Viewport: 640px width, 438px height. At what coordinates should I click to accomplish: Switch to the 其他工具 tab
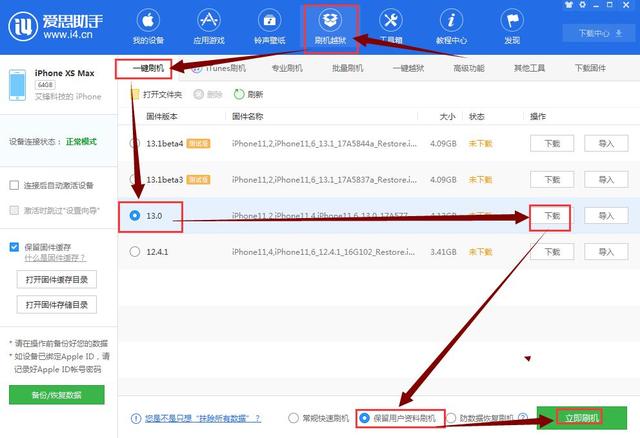[529, 68]
